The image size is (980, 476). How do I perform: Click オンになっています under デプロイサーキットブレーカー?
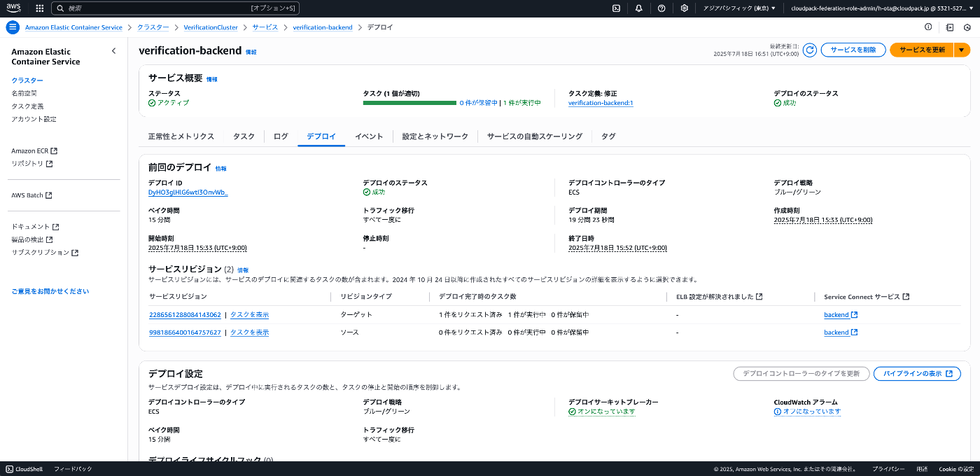[602, 412]
